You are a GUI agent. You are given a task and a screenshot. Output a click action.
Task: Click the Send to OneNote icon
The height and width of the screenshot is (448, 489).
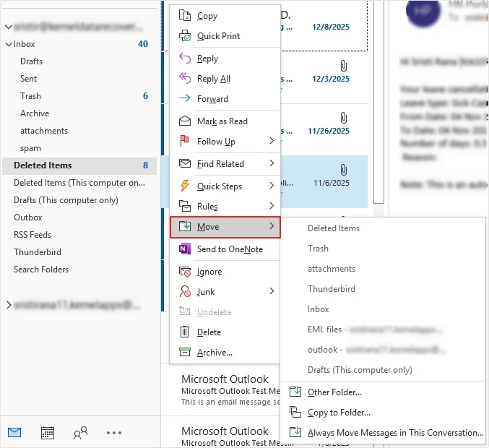(185, 249)
